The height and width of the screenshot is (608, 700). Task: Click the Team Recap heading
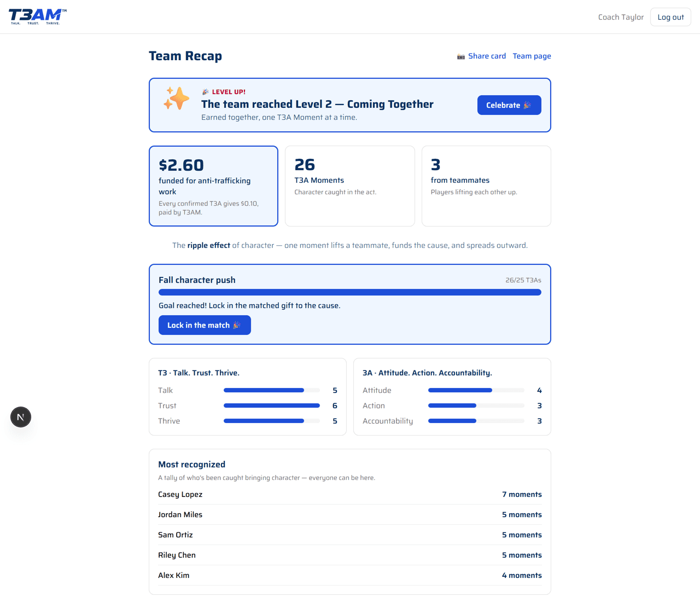tap(185, 56)
